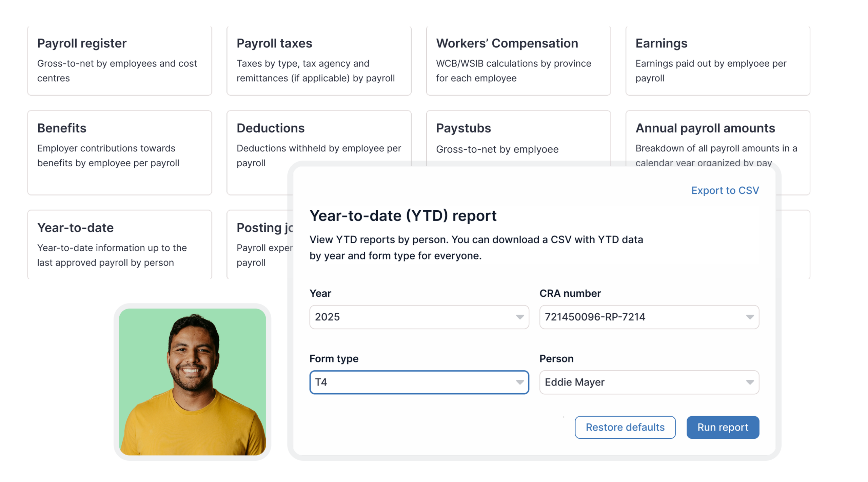
Task: Open the Year-to-date report card
Action: [x=119, y=245]
